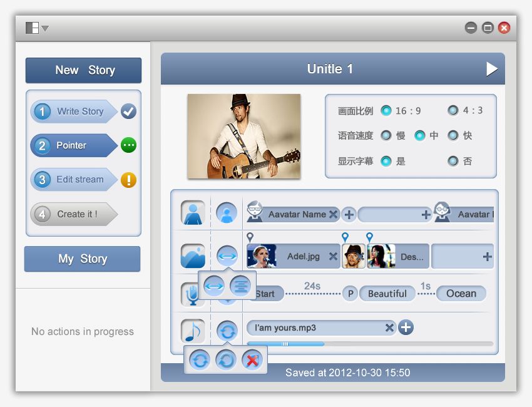Screen dimensions: 532x407
Task: Select the center-align icon in popup
Action: [240, 286]
